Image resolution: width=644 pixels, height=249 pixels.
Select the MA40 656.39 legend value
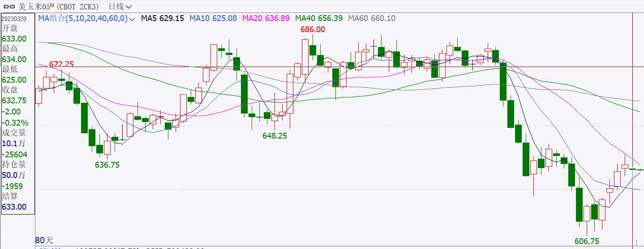pos(319,18)
